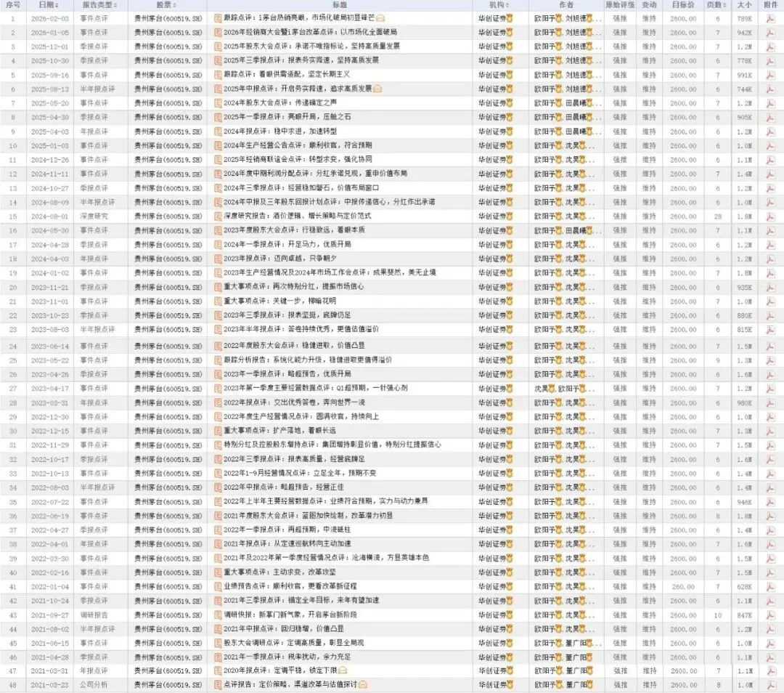Select page count 28 in row 15
Screen dimensions: 784x693
717,216
